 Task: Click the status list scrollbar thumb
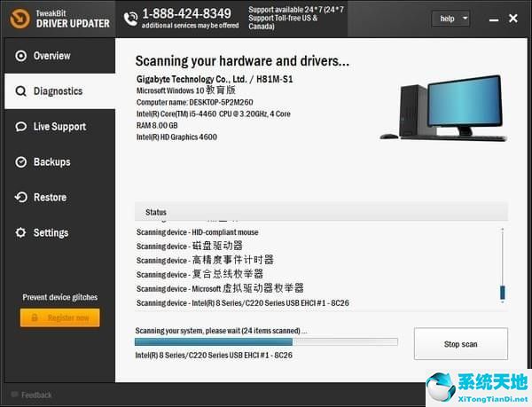click(x=503, y=293)
